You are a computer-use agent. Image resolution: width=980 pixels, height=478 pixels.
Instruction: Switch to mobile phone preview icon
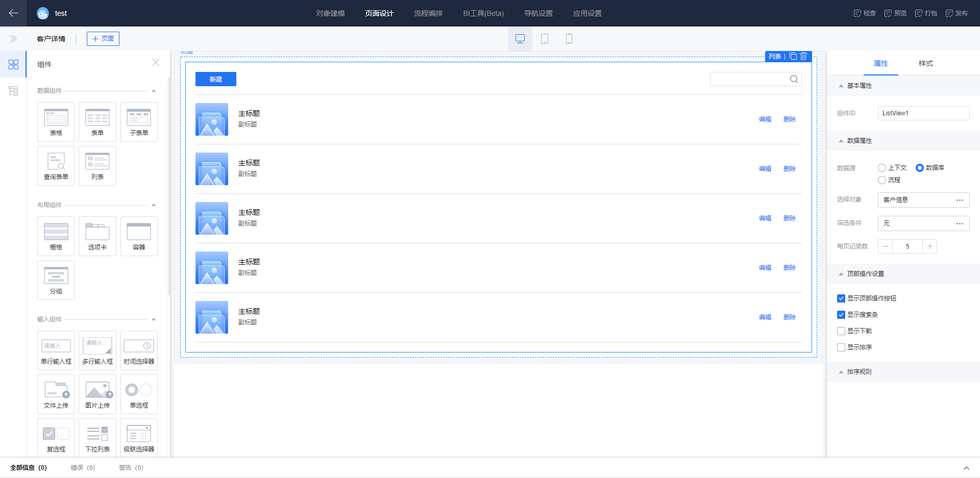click(x=569, y=39)
